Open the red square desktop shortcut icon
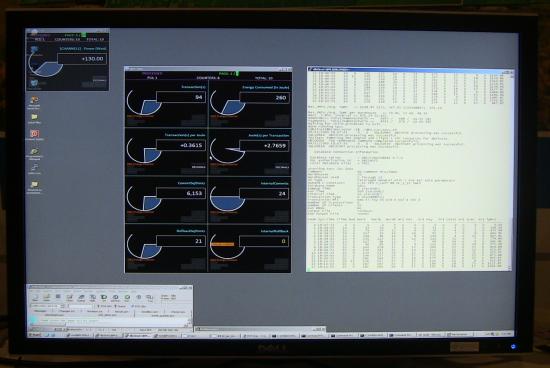This screenshot has height=368, width=550. click(x=34, y=134)
